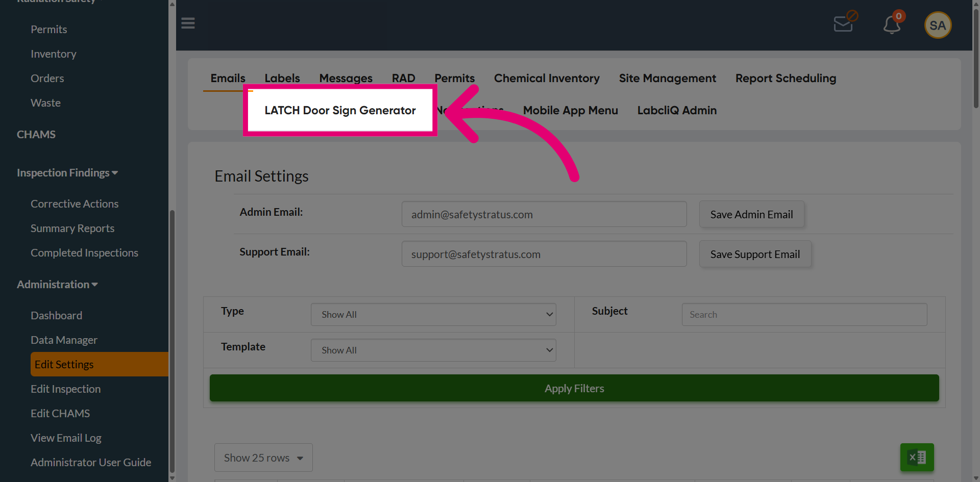Switch to the Report Scheduling tab

[786, 78]
